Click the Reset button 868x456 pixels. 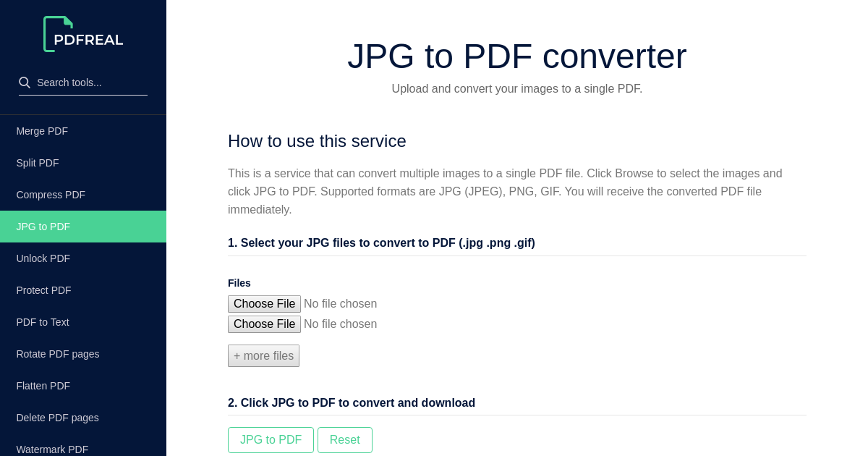[345, 440]
